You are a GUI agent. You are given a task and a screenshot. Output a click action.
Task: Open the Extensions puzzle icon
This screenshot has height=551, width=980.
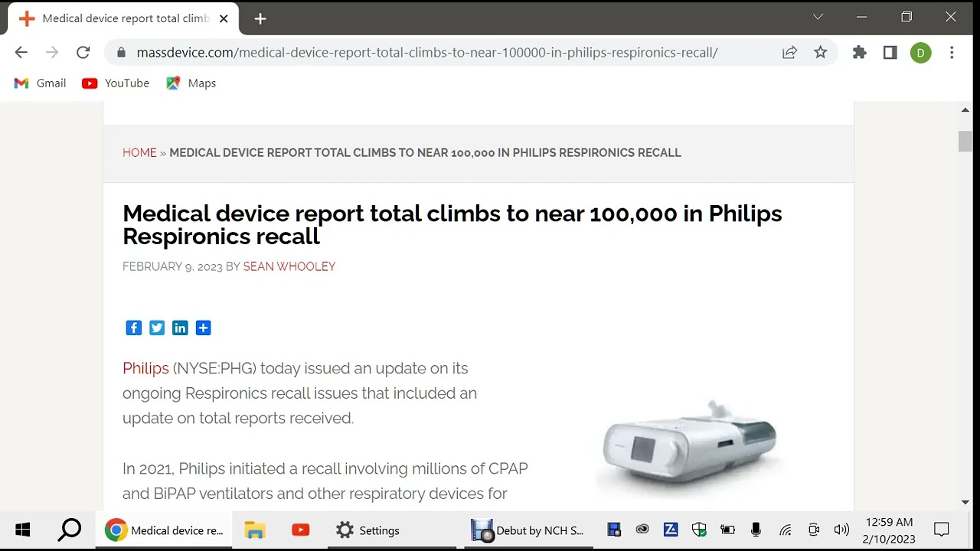860,52
